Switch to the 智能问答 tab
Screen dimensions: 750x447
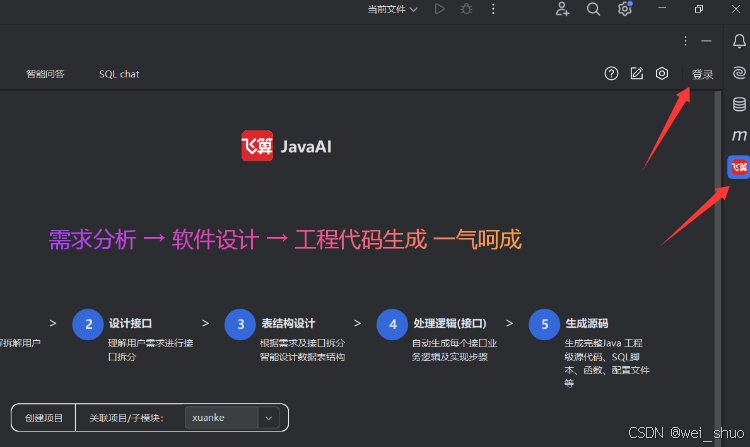tap(45, 74)
